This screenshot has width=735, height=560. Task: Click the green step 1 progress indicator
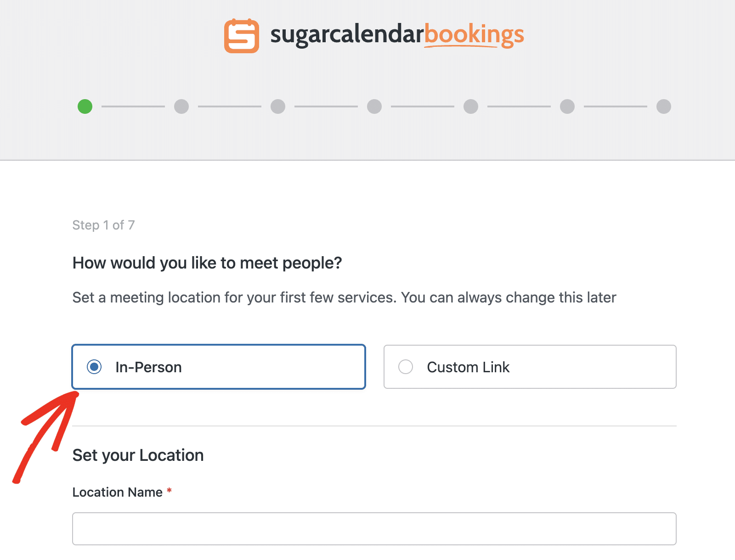pos(85,106)
